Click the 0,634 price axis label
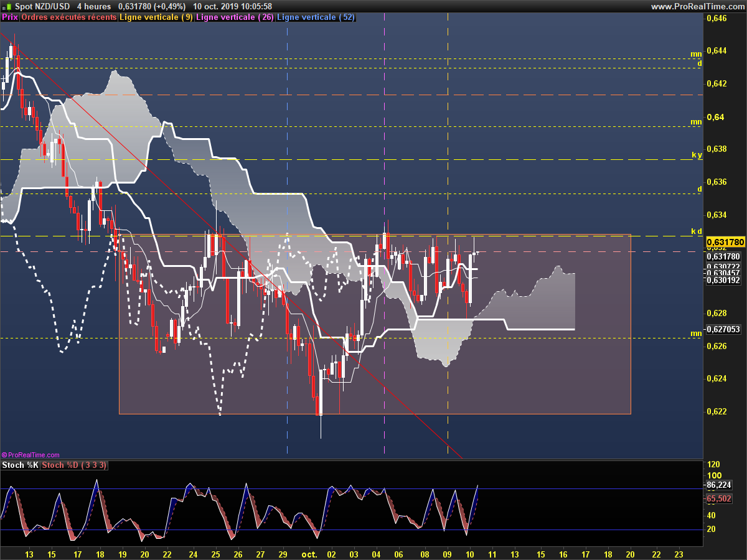This screenshot has width=747, height=560. click(x=717, y=215)
